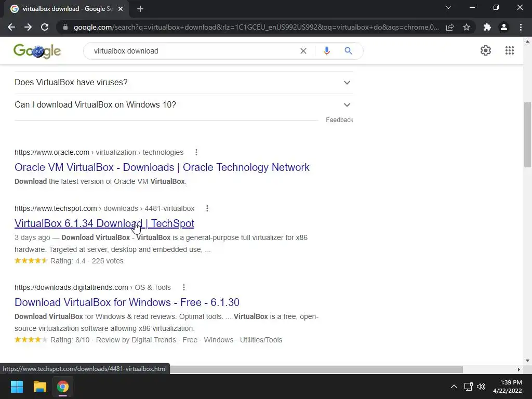This screenshot has height=399, width=532.
Task: Open the three-dot menu for the techspot.com result
Action: [207, 208]
